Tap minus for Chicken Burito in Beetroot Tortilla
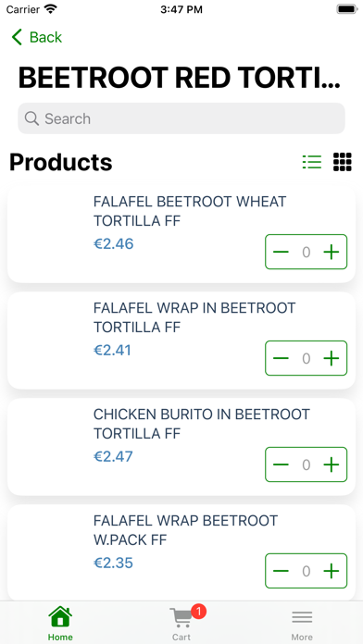 point(281,464)
